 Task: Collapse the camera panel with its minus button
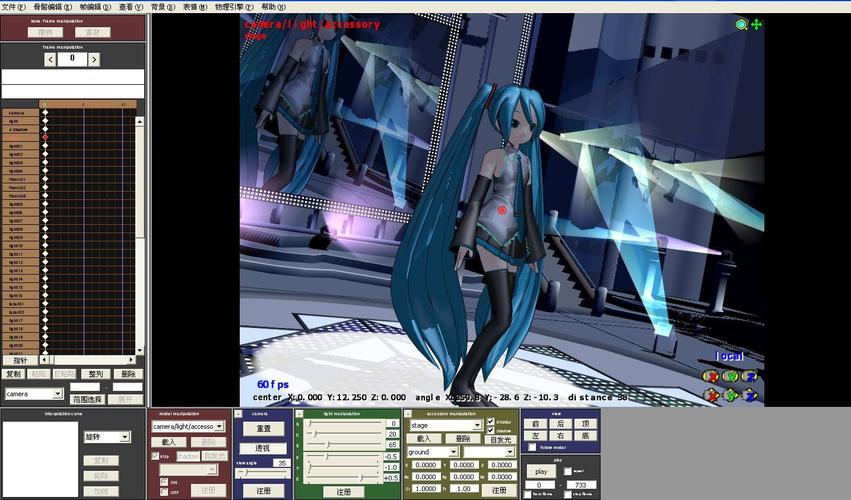pyautogui.click(x=238, y=414)
